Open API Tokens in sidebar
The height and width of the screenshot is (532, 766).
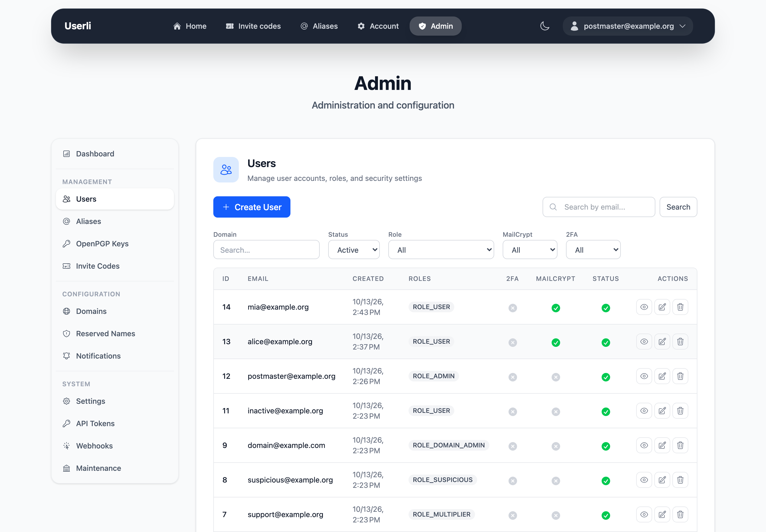coord(115,424)
